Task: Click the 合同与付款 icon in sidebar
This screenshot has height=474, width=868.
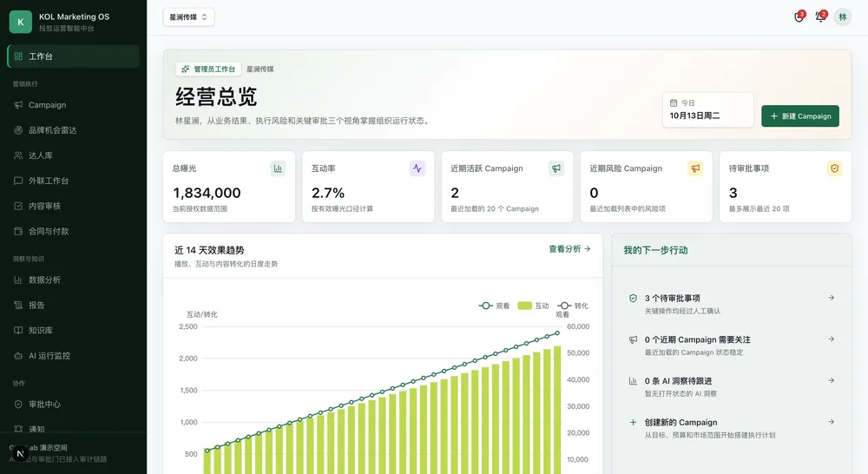Action: point(18,232)
